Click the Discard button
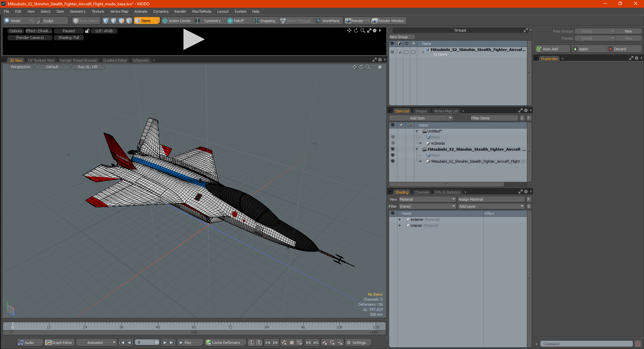The height and width of the screenshot is (349, 644). tap(624, 49)
